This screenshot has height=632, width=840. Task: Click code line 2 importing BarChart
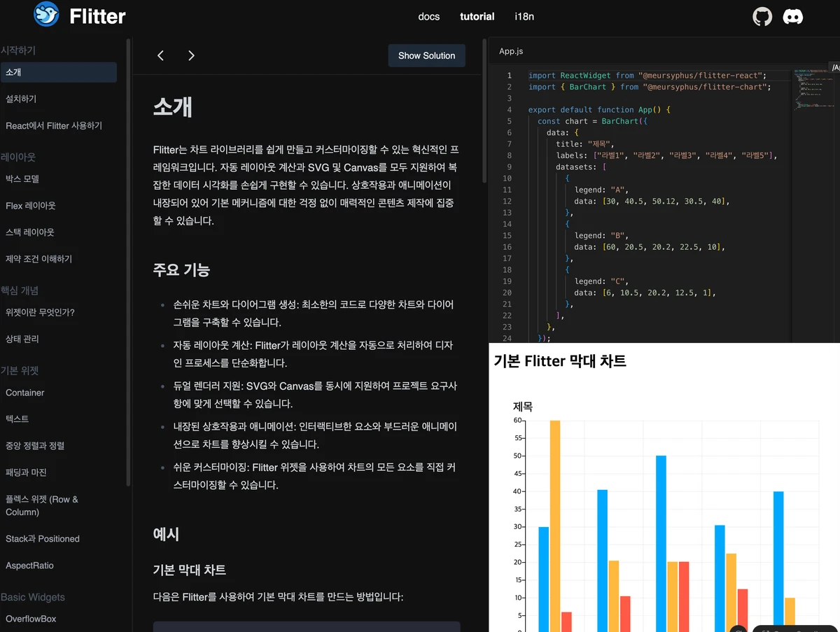pyautogui.click(x=649, y=87)
